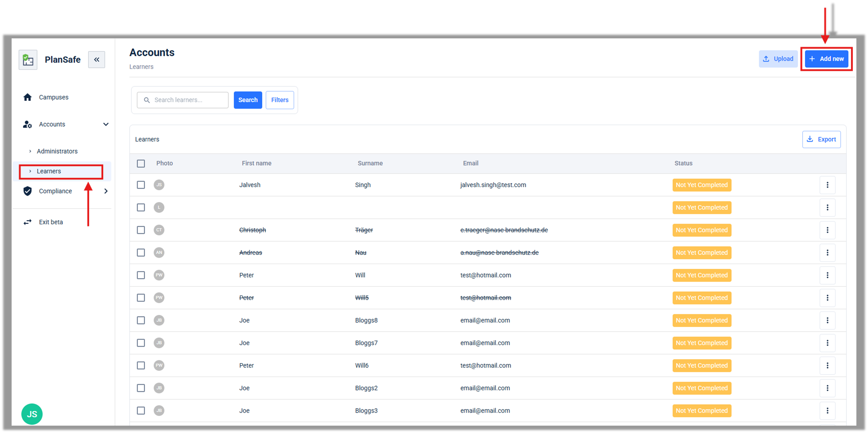
Task: Click Exit beta in the sidebar
Action: pyautogui.click(x=51, y=222)
